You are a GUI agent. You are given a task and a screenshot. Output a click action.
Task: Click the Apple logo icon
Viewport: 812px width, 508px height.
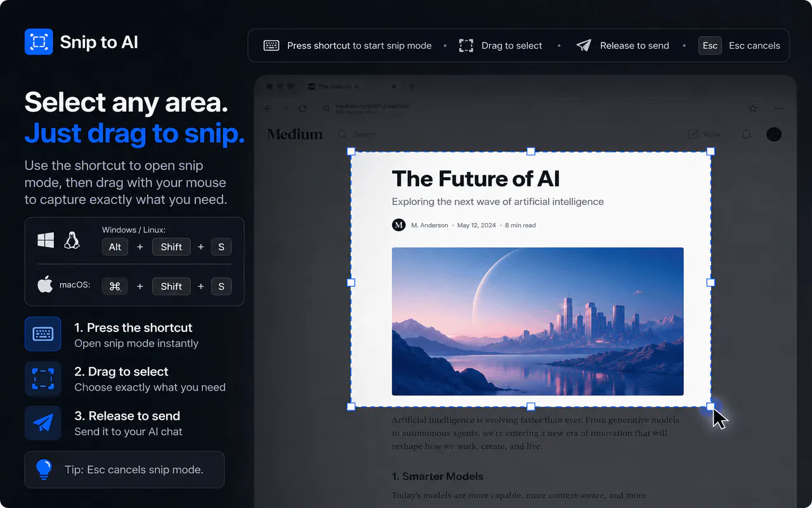coord(45,284)
